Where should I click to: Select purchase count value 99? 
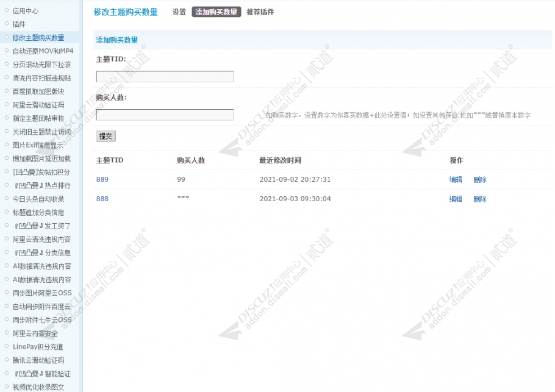(x=181, y=179)
